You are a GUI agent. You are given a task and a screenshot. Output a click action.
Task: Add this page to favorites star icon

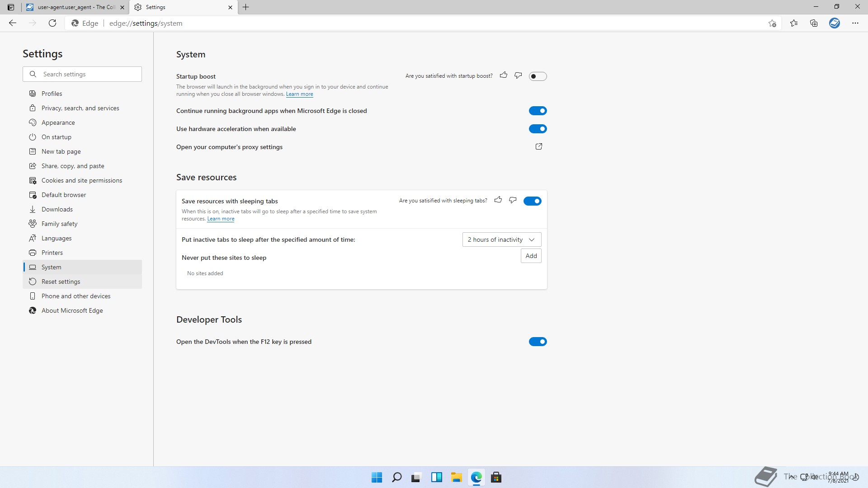tap(772, 23)
